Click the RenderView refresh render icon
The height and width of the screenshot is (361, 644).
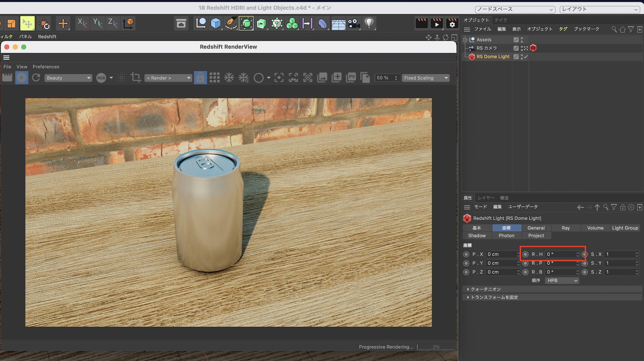coord(36,78)
